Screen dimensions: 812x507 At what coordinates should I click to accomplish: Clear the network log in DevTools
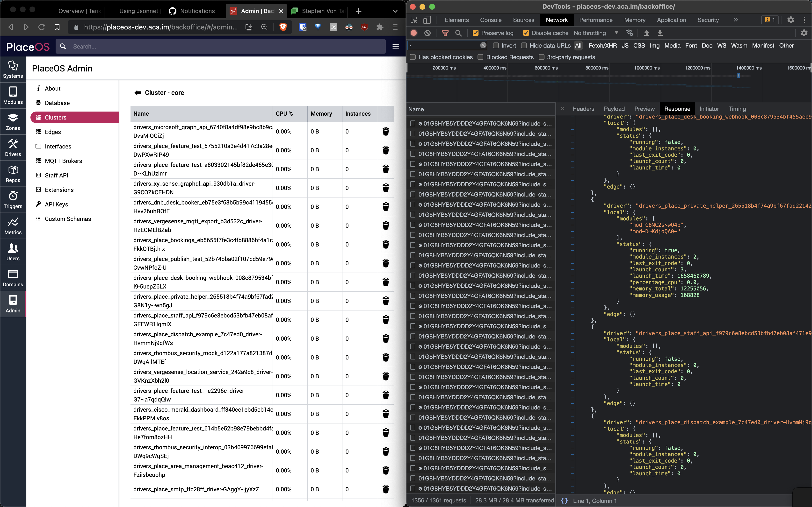pos(428,33)
